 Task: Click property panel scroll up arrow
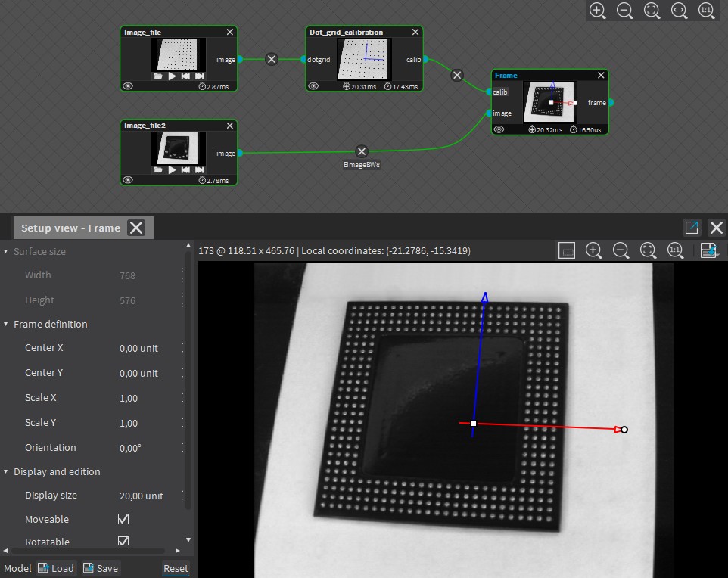[x=188, y=245]
